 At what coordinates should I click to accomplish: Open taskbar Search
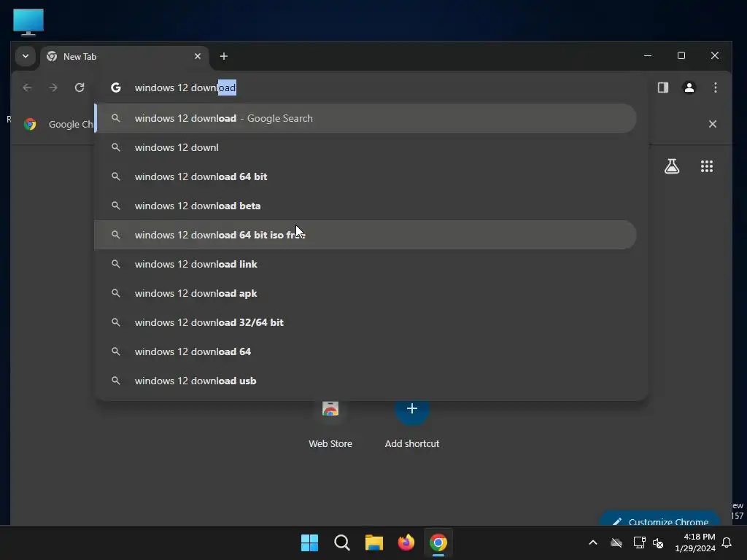341,542
